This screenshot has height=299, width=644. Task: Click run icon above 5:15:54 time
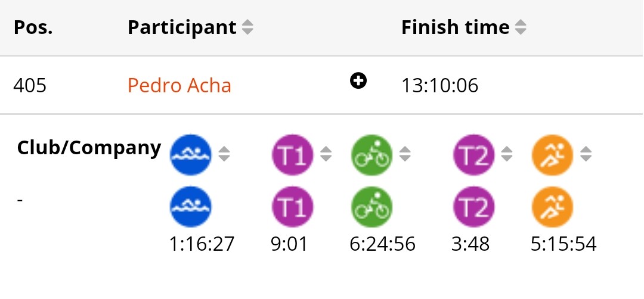tap(552, 207)
